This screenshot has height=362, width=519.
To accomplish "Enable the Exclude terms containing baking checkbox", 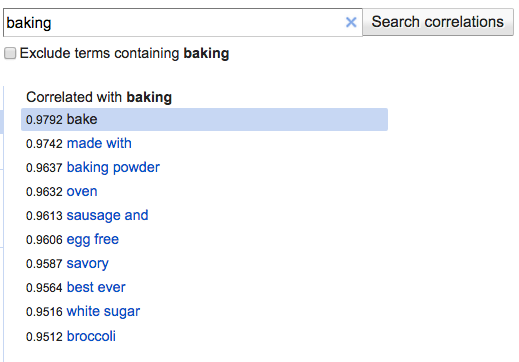I will (x=10, y=53).
